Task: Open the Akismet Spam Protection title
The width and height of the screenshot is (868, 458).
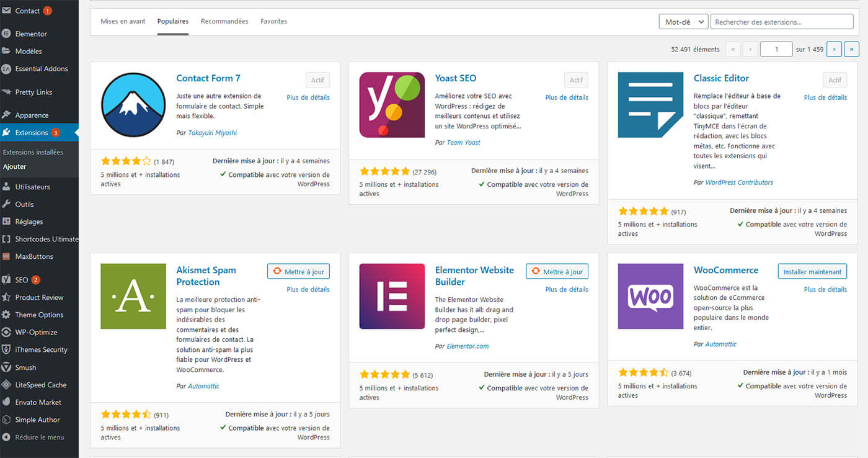Action: (x=206, y=276)
